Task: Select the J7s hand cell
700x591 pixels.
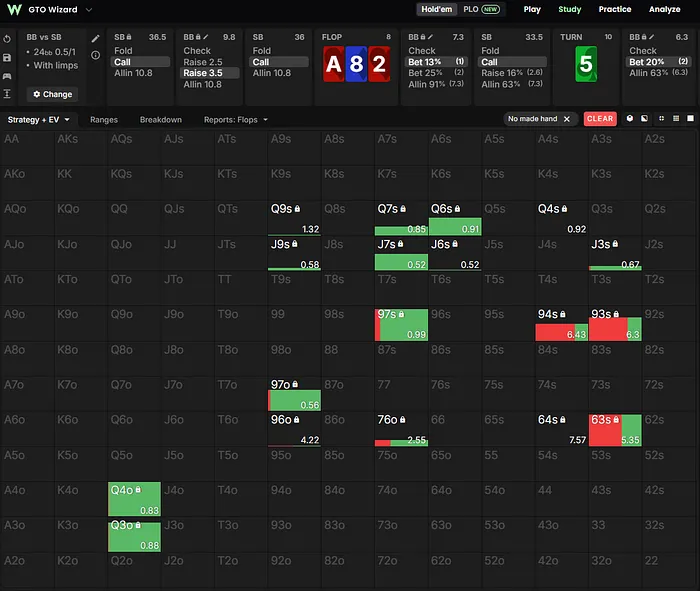Action: coord(401,254)
